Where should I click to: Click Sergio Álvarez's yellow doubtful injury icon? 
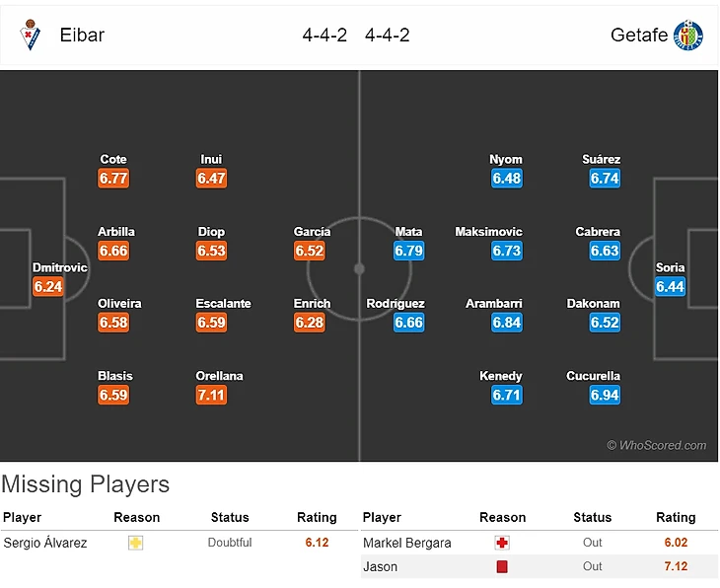click(136, 543)
